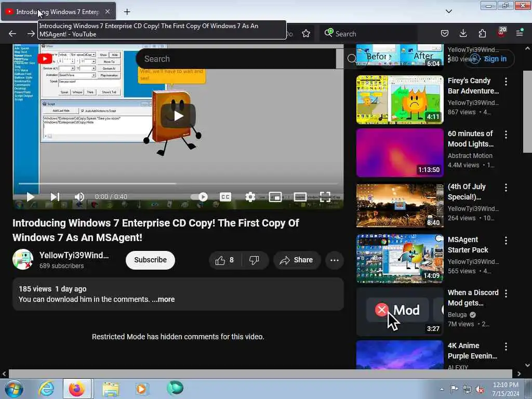Subscribe to the channel

coord(150,260)
